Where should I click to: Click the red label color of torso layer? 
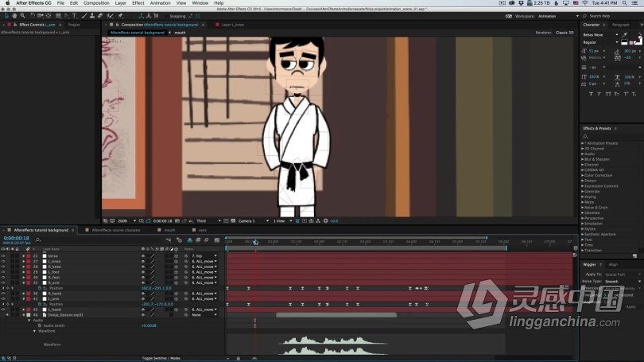[x=29, y=256]
